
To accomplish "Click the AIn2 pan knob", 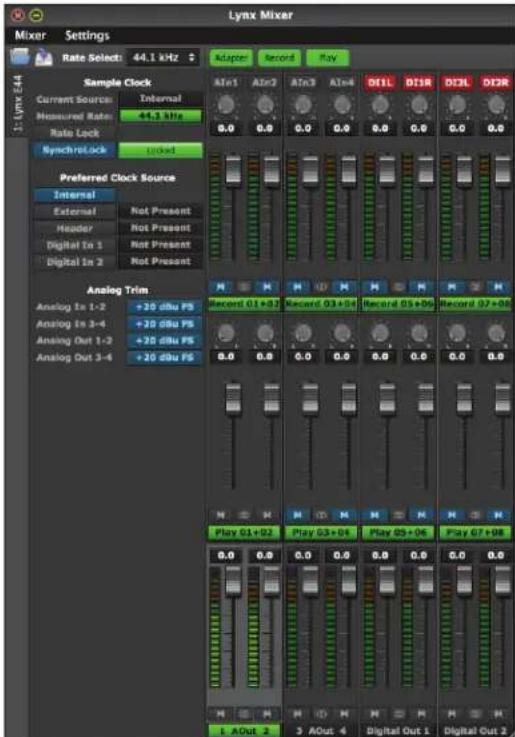I will click(x=265, y=105).
